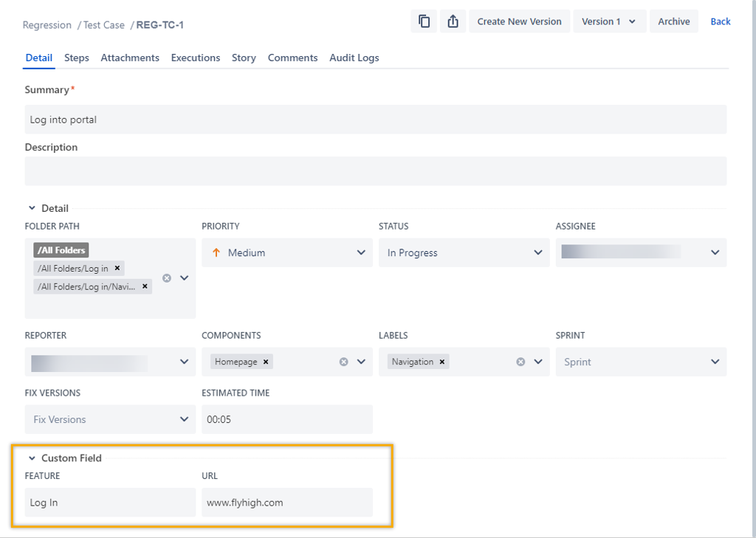Click the copy test case icon
Viewport: 756px width, 538px height.
[x=423, y=21]
